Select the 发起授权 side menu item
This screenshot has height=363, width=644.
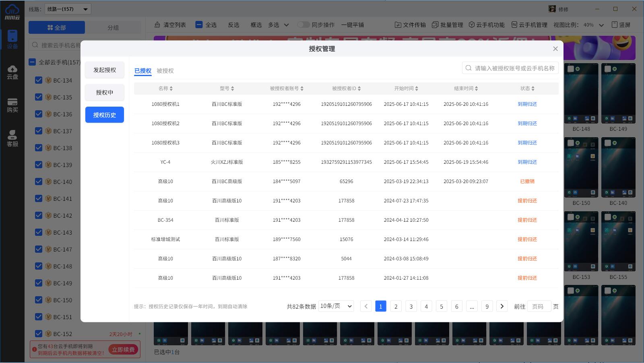point(105,70)
